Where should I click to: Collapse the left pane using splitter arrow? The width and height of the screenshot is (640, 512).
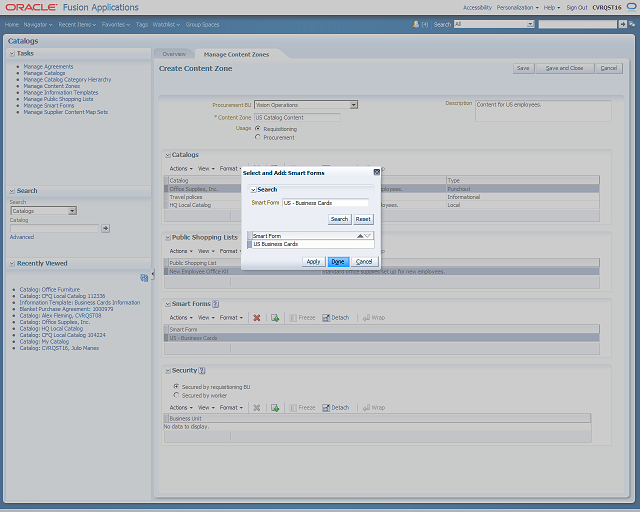click(x=153, y=275)
